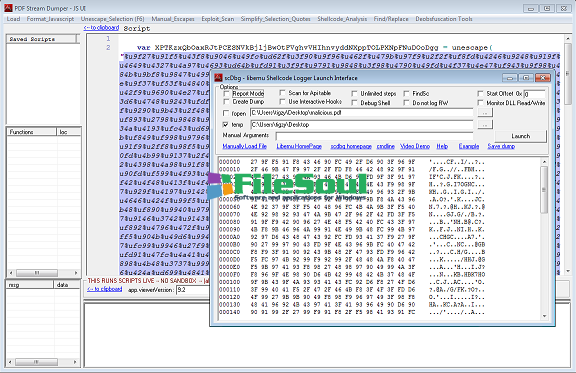The image size is (576, 373).
Task: Click the scDbg window title icon
Action: 219,78
